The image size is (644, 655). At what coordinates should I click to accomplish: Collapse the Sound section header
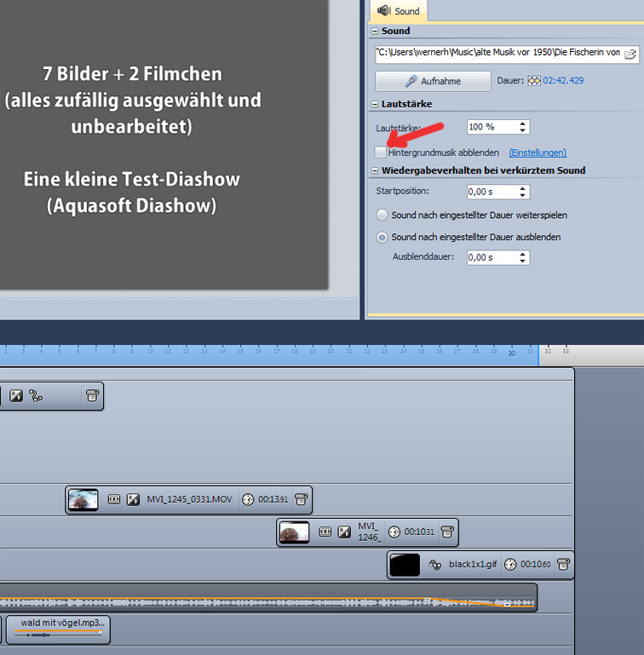(374, 31)
